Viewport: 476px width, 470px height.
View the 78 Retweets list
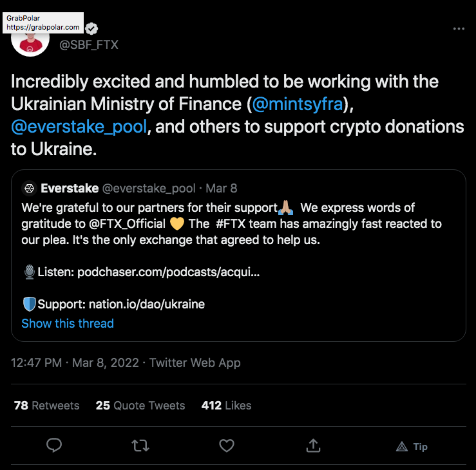(46, 406)
